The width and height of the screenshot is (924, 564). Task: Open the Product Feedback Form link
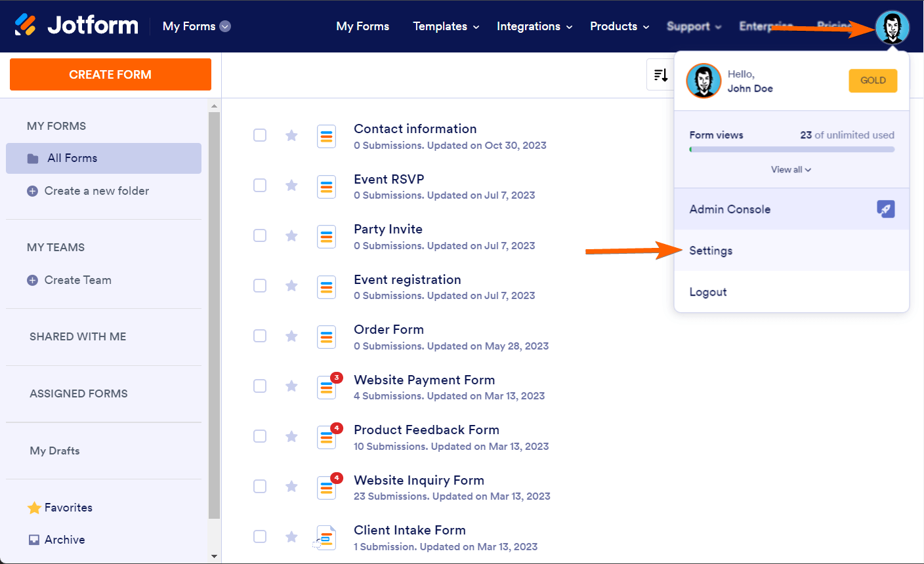pyautogui.click(x=427, y=430)
